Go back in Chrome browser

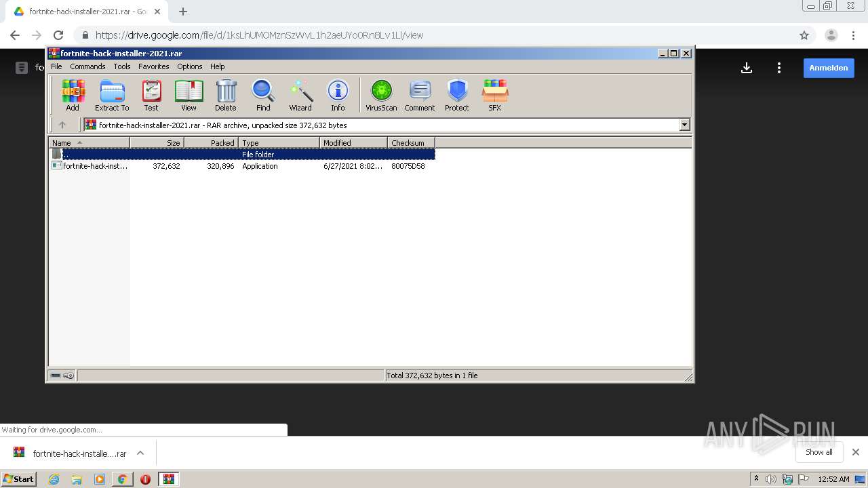(x=15, y=35)
